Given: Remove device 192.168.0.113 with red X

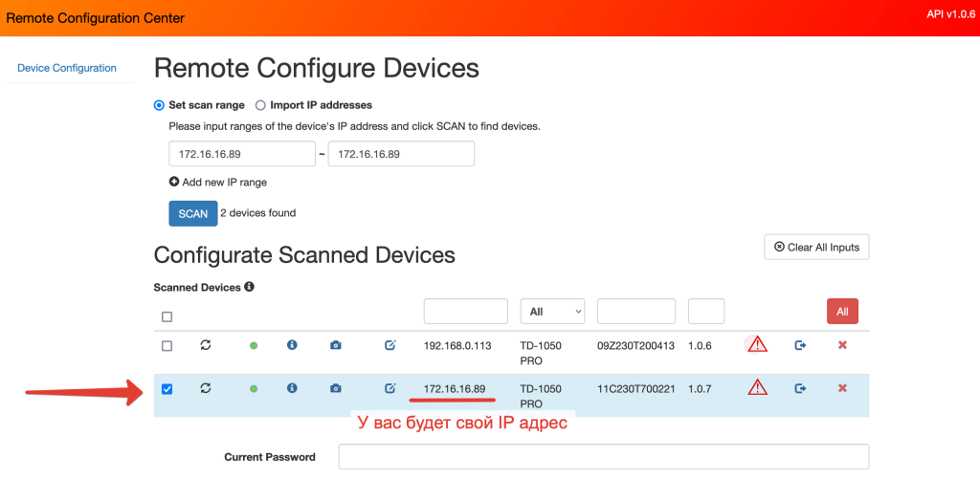Looking at the screenshot, I should coord(842,345).
